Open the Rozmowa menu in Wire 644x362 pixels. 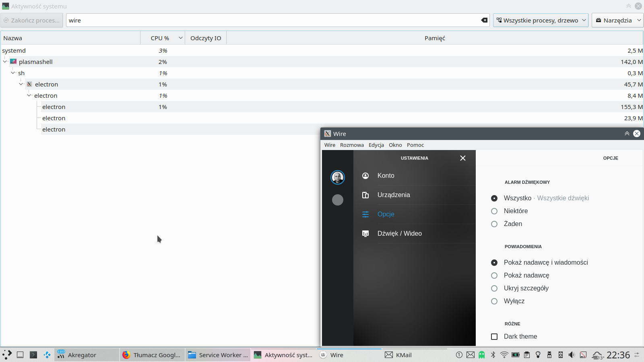[352, 145]
